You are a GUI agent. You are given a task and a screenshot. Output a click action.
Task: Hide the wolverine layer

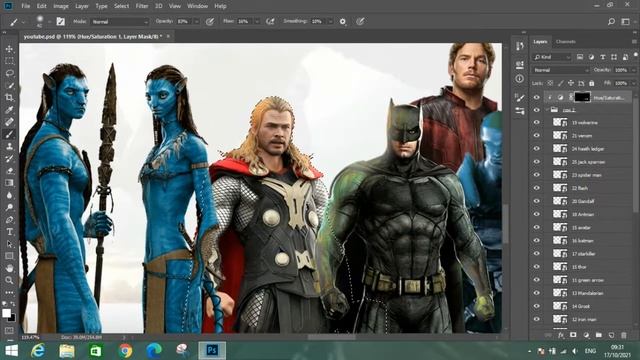pyautogui.click(x=536, y=122)
